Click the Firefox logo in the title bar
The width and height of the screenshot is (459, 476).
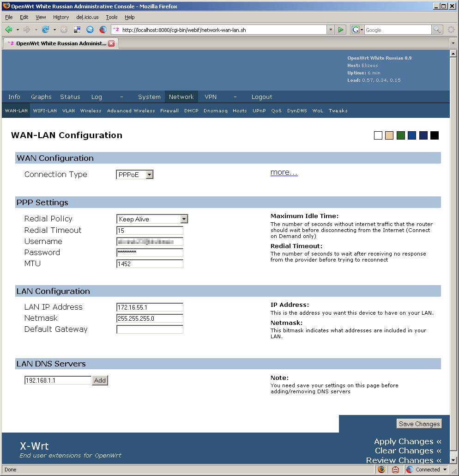tap(6, 6)
